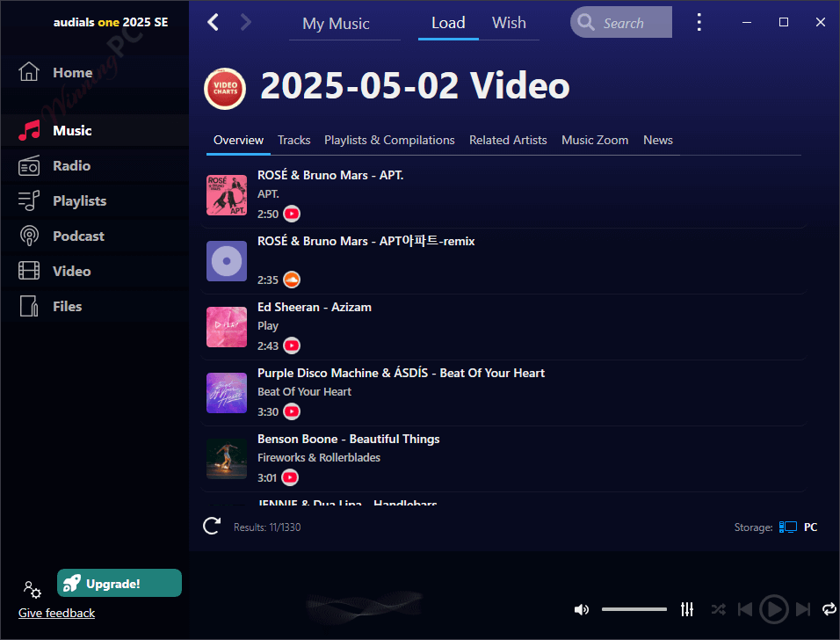This screenshot has height=640, width=840.
Task: Click Beautiful Things cover thumbnail
Action: coord(227,459)
